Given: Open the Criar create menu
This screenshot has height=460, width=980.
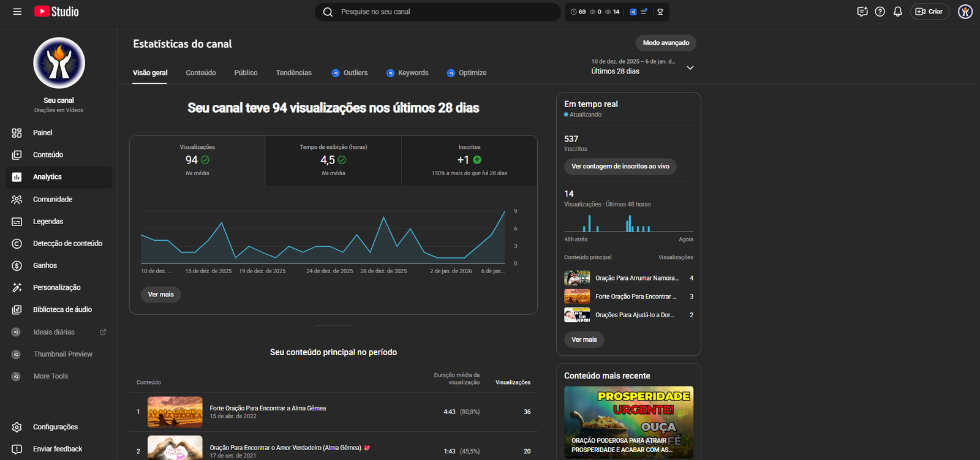Looking at the screenshot, I should coord(929,12).
